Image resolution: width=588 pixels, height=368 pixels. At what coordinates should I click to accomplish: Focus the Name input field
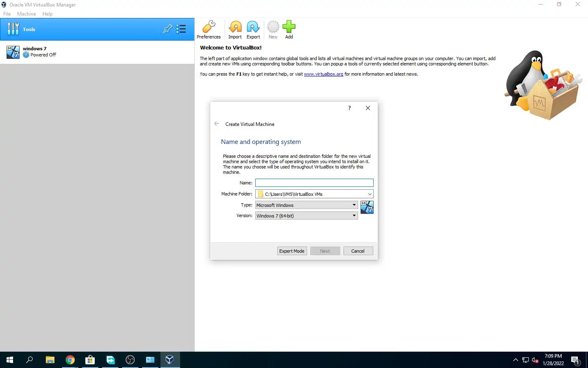point(314,183)
